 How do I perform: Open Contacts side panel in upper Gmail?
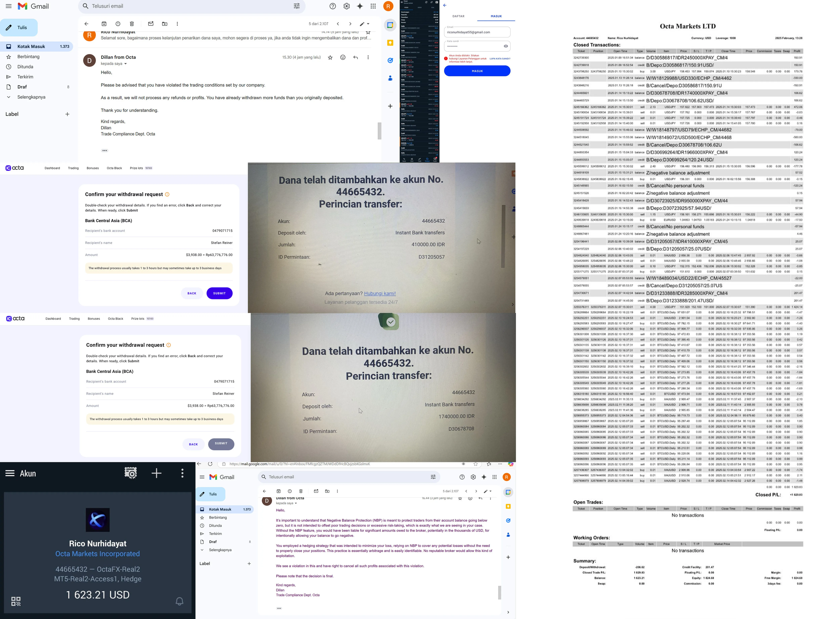(x=390, y=78)
